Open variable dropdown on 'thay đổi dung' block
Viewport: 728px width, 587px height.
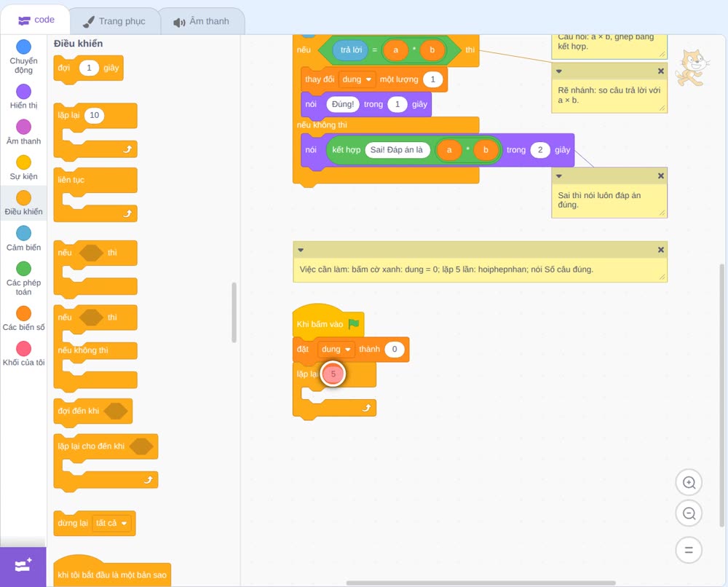(357, 79)
